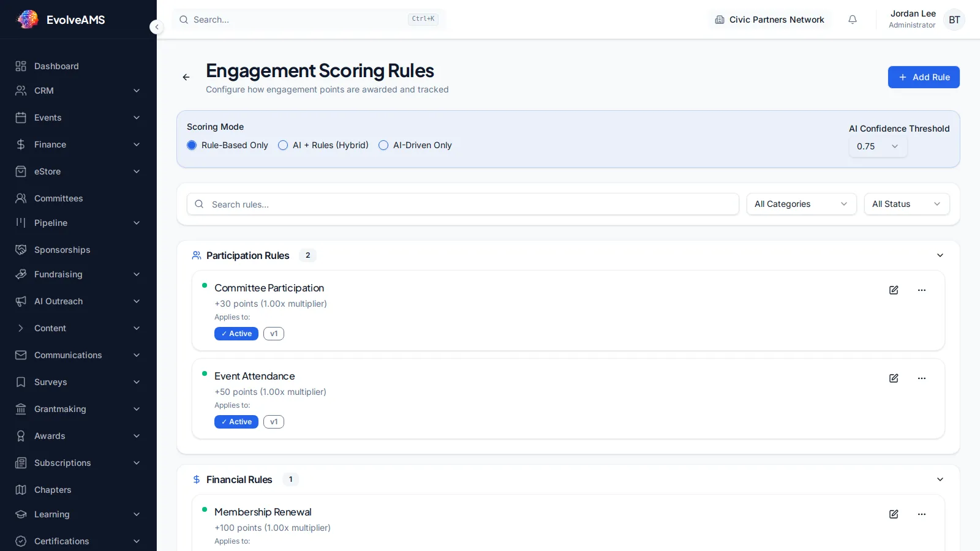Viewport: 980px width, 551px height.
Task: Open the All Categories filter dropdown
Action: (801, 204)
